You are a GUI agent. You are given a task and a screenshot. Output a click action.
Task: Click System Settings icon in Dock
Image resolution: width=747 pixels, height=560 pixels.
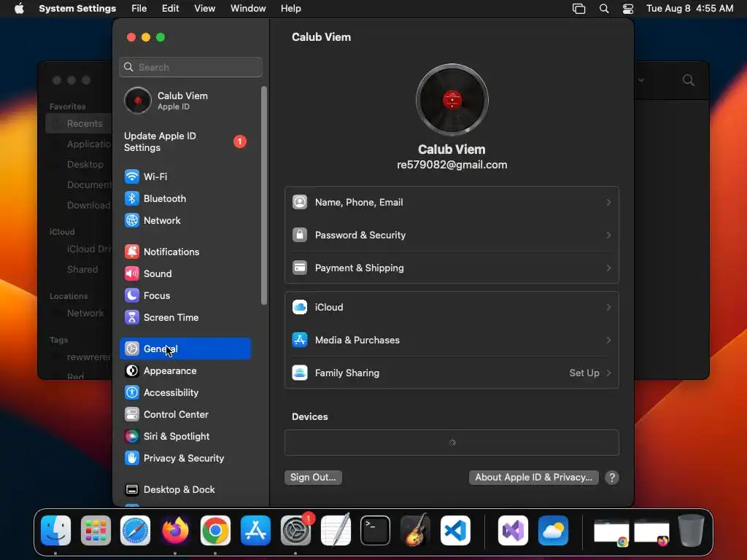pyautogui.click(x=295, y=530)
